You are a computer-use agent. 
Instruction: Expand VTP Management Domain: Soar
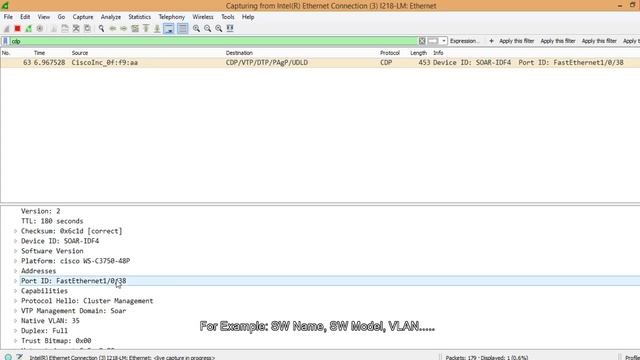[x=16, y=311]
